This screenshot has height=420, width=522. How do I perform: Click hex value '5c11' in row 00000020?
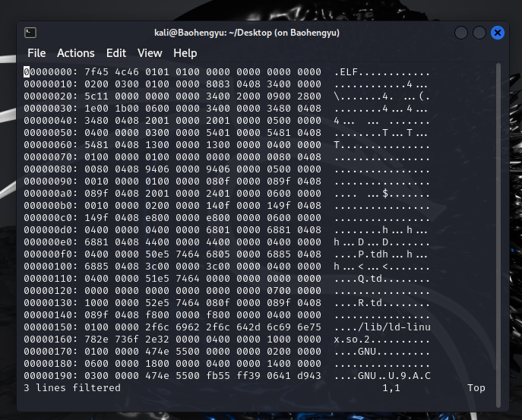(x=96, y=96)
